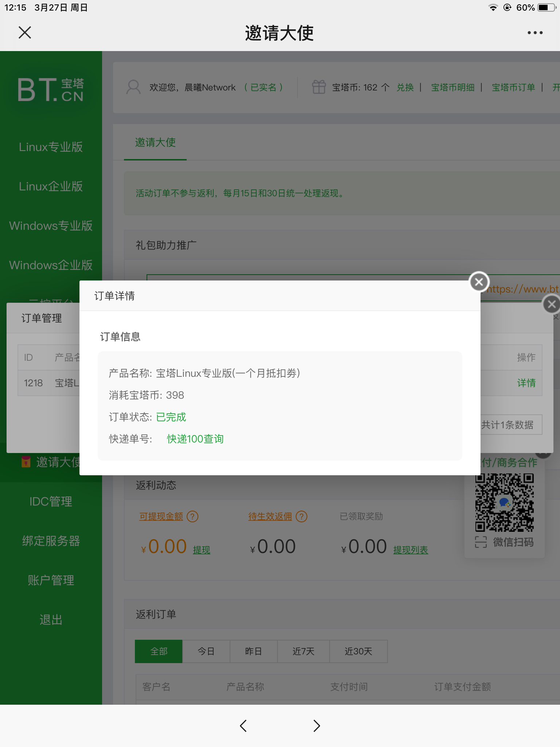The width and height of the screenshot is (560, 747).
Task: Click the 微信扫码 scan icon
Action: 481,542
